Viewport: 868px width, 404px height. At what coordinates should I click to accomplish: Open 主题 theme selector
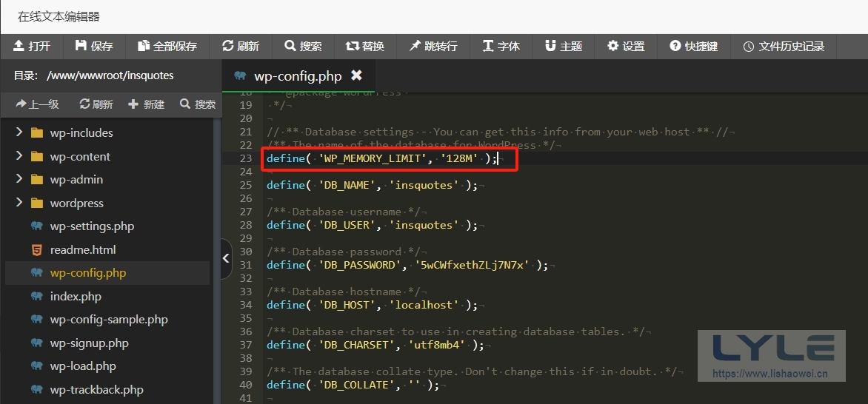pos(564,46)
